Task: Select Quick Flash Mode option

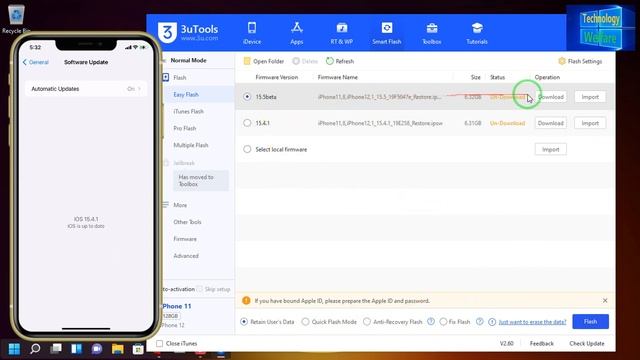Action: pyautogui.click(x=305, y=322)
